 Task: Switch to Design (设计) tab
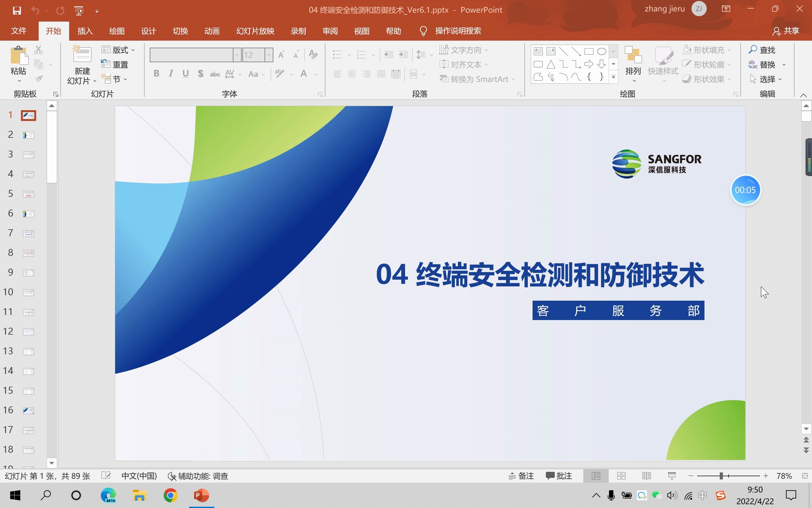point(148,31)
